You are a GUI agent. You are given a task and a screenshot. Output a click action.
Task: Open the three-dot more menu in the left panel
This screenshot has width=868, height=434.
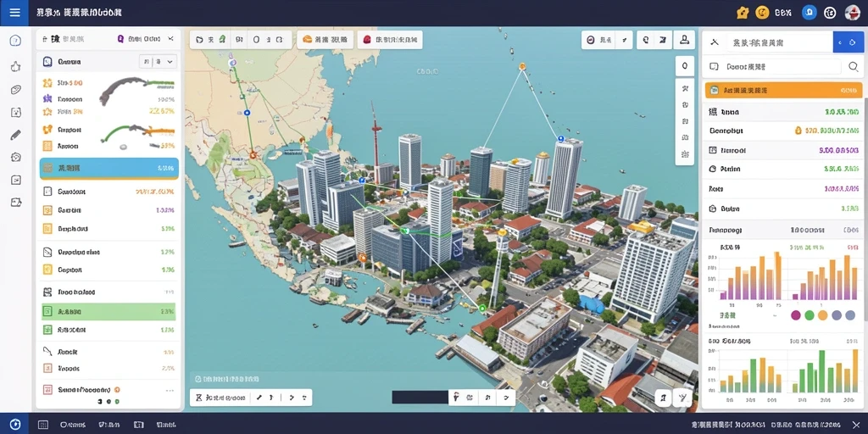click(170, 390)
